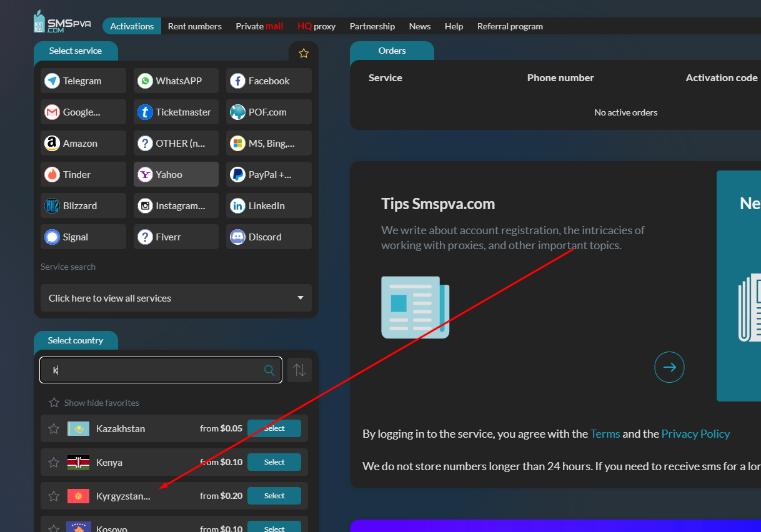Click the Select service tab header
Viewport: 761px width, 532px height.
click(76, 51)
